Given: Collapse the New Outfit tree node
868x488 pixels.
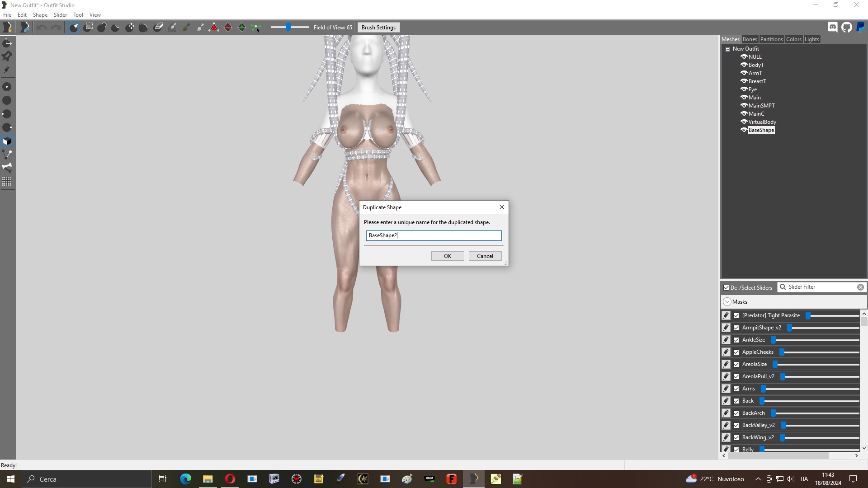Looking at the screenshot, I should pos(728,49).
